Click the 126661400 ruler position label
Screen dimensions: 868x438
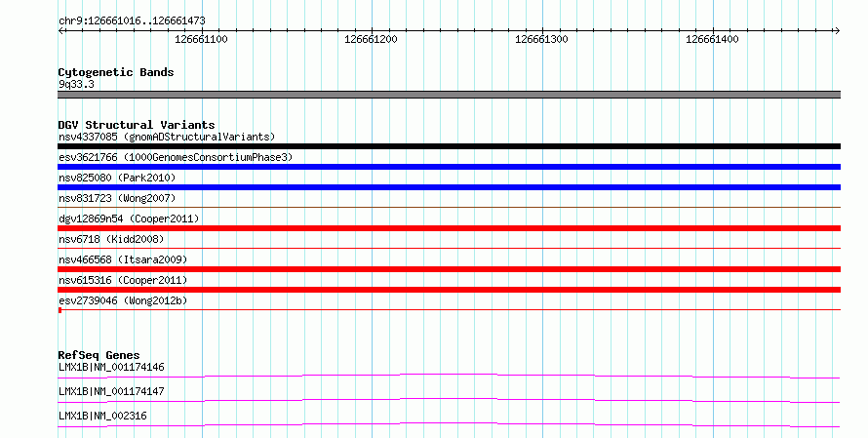click(712, 39)
